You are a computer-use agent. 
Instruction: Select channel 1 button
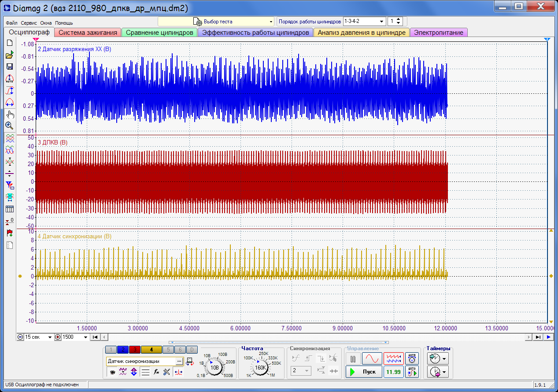[x=111, y=350]
